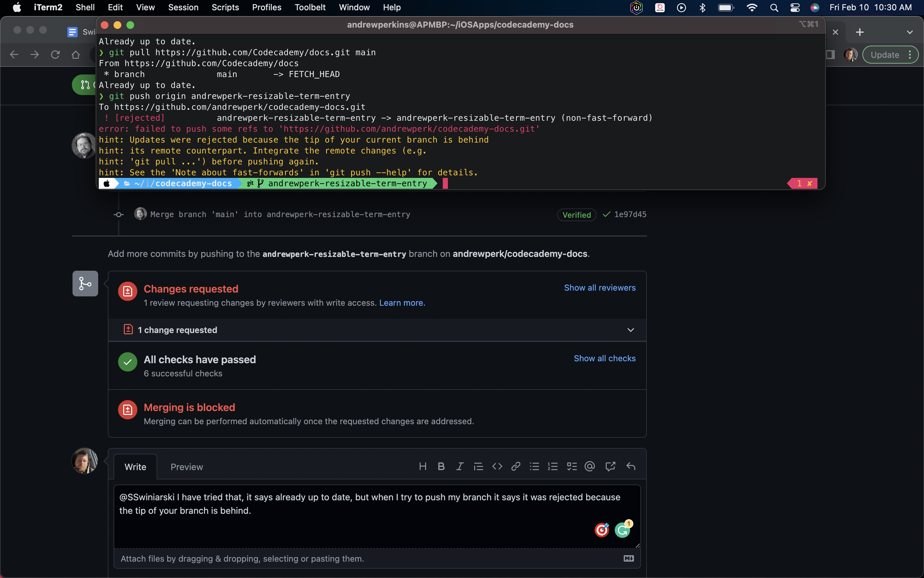
Task: Select the Write tab
Action: point(135,467)
